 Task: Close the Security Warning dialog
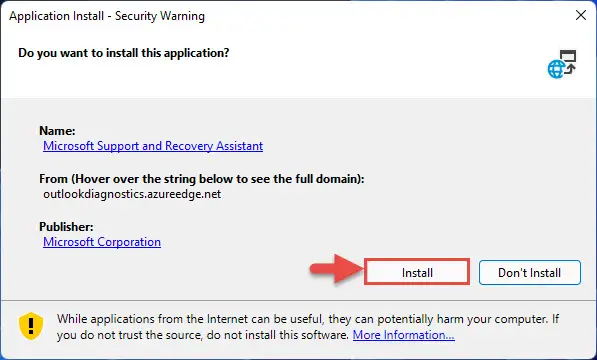coord(581,15)
